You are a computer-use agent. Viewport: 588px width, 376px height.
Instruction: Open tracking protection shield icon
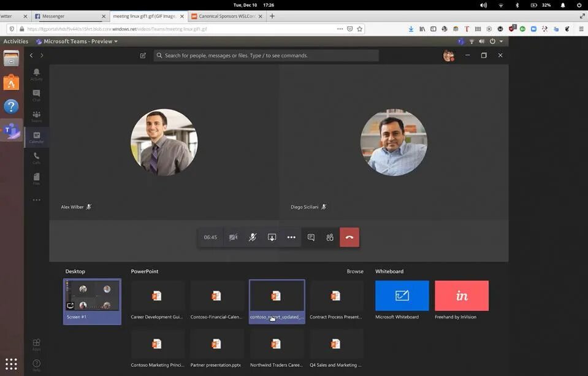(x=12, y=29)
